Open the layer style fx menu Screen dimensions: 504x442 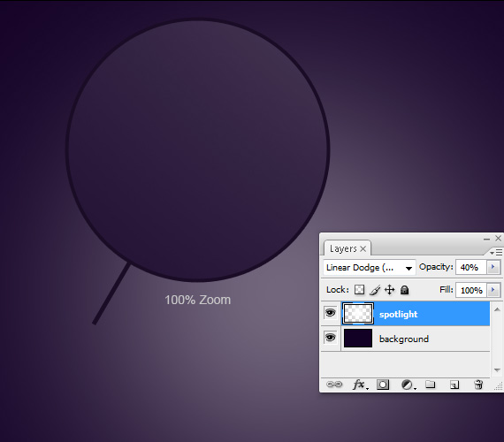click(x=360, y=385)
